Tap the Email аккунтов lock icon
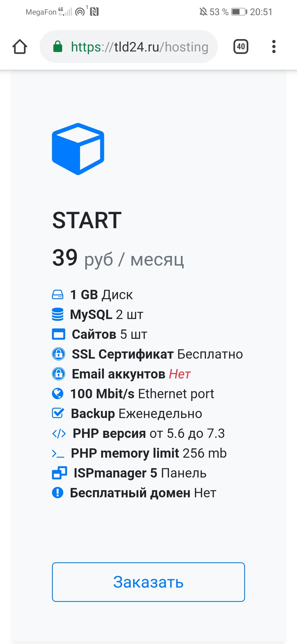 click(59, 374)
